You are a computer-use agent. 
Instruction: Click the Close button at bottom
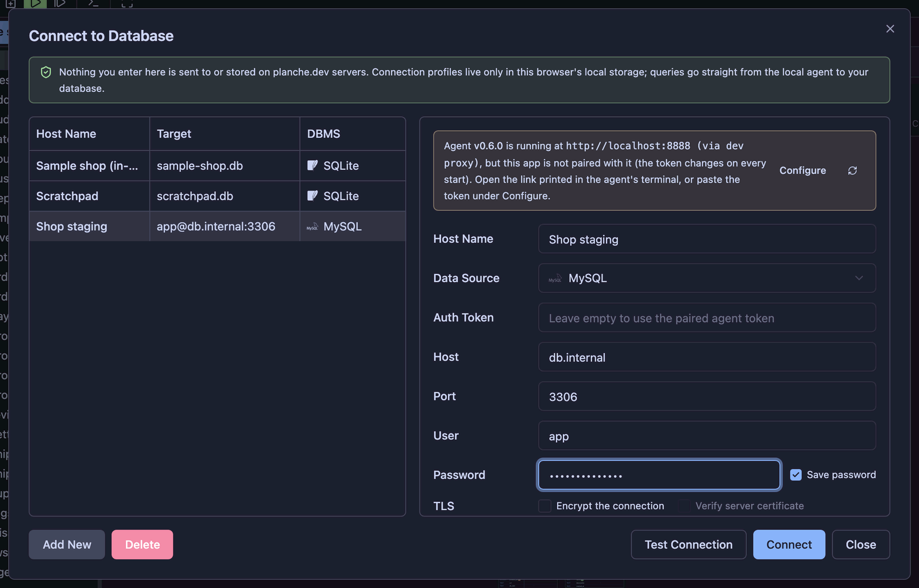click(x=860, y=544)
